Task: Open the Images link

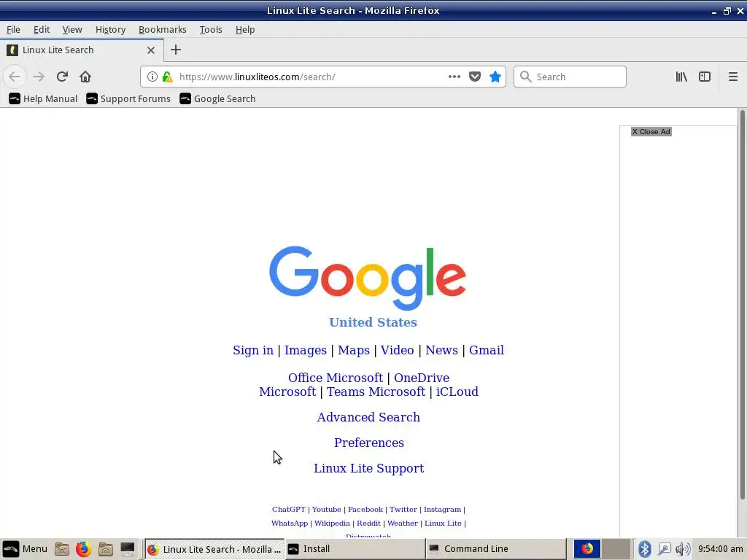Action: pyautogui.click(x=306, y=350)
